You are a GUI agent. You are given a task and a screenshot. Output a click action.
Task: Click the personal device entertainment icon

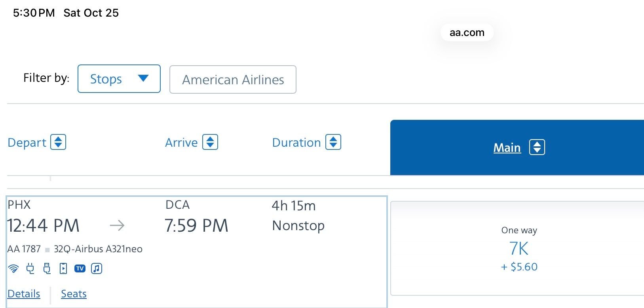pos(63,269)
